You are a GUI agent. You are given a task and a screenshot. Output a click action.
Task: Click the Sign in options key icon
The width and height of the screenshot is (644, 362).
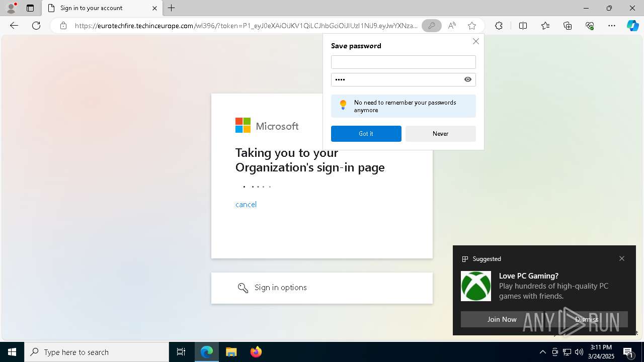tap(243, 288)
